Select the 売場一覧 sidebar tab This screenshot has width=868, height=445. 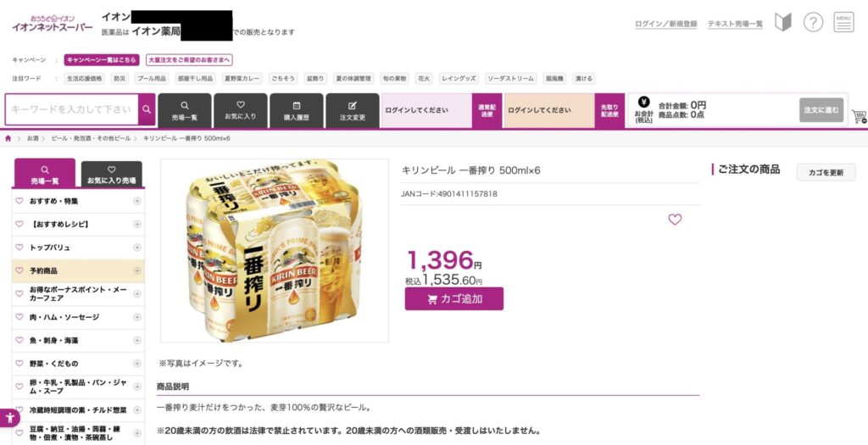point(45,174)
